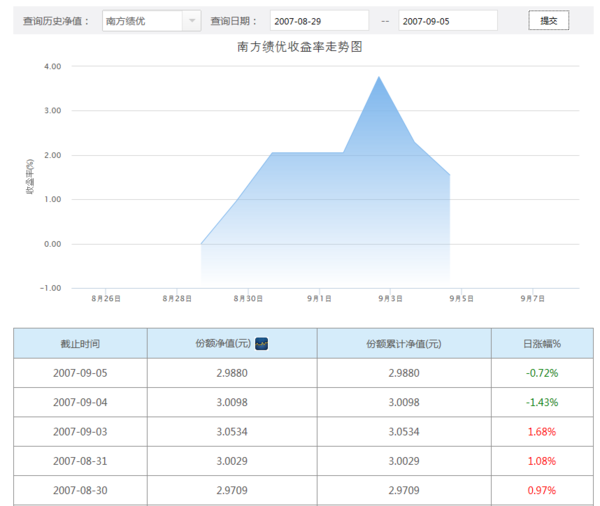
Task: Click the chart peak near 9月3日
Action: coord(378,77)
